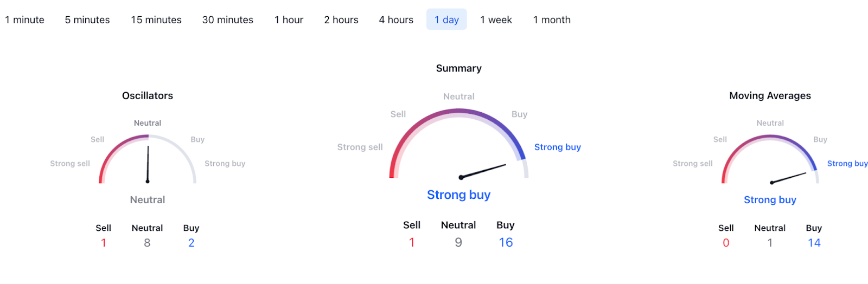The width and height of the screenshot is (868, 284).
Task: Switch to 1 hour interval
Action: click(289, 20)
